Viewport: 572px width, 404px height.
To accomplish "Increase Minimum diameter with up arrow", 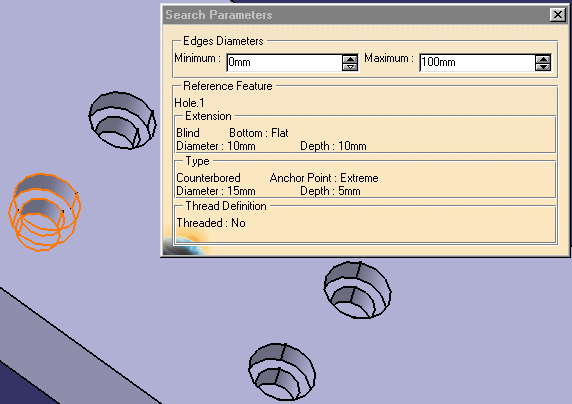I will pos(350,59).
